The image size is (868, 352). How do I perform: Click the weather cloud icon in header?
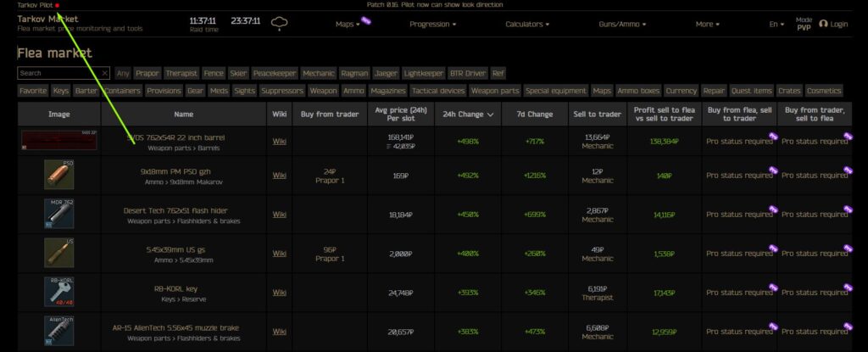[x=280, y=24]
